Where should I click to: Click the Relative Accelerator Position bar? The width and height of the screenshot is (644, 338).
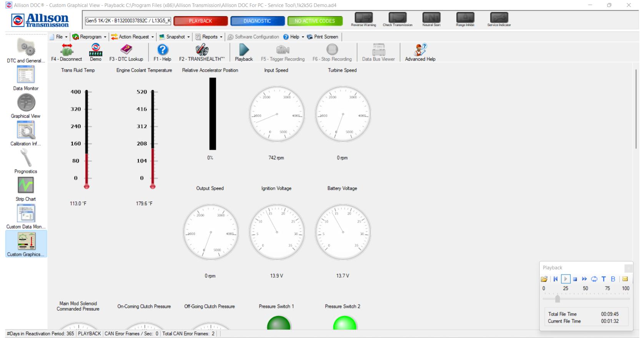click(x=213, y=114)
